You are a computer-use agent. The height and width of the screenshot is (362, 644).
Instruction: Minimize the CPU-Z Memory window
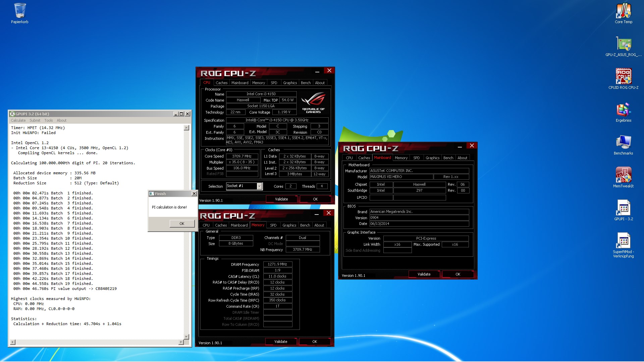coord(316,214)
